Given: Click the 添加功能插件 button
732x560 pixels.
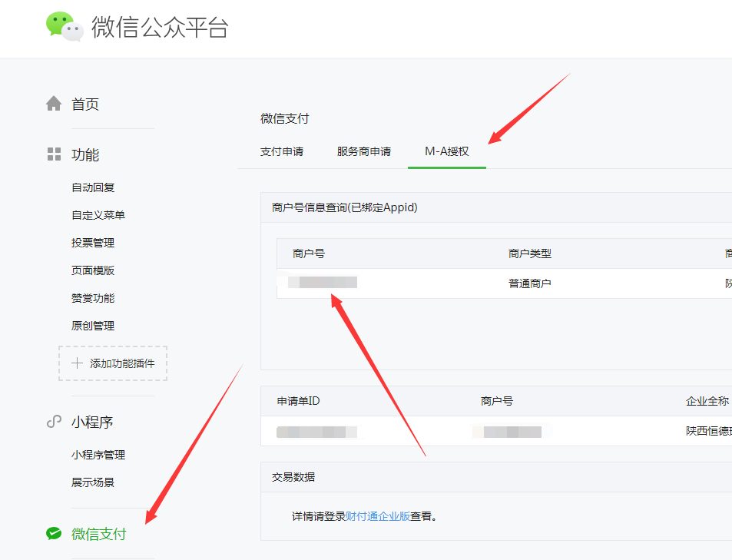Looking at the screenshot, I should pos(112,363).
